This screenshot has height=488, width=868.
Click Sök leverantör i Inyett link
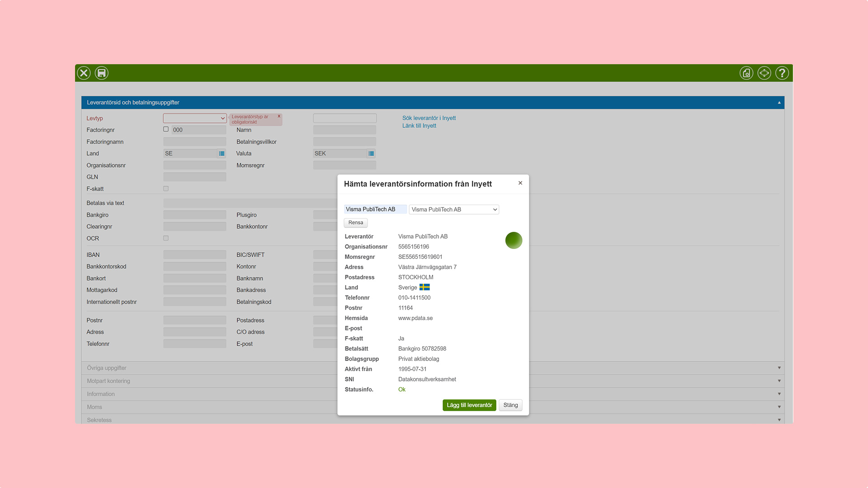[x=429, y=118]
